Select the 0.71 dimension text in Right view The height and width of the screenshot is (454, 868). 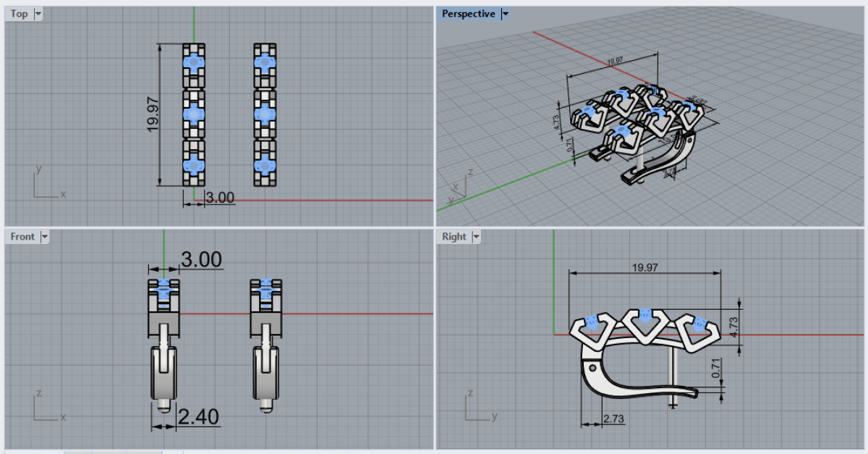tap(716, 369)
